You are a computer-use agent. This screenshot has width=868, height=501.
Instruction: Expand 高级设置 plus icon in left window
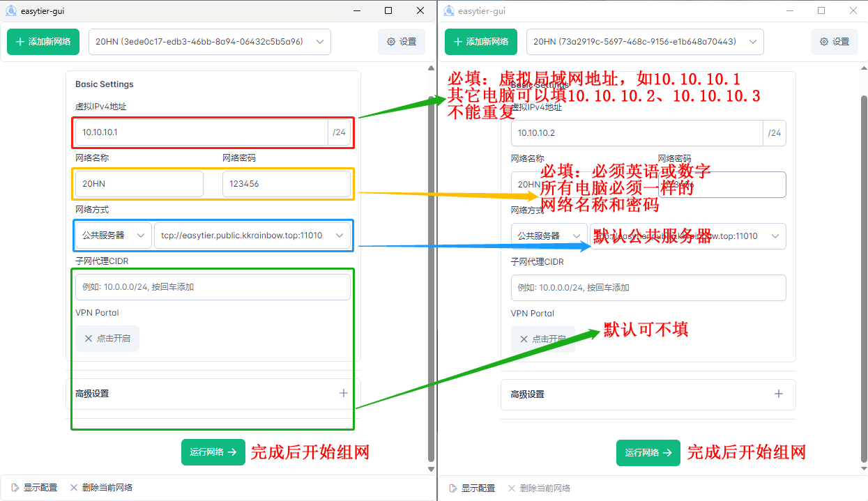[x=344, y=393]
